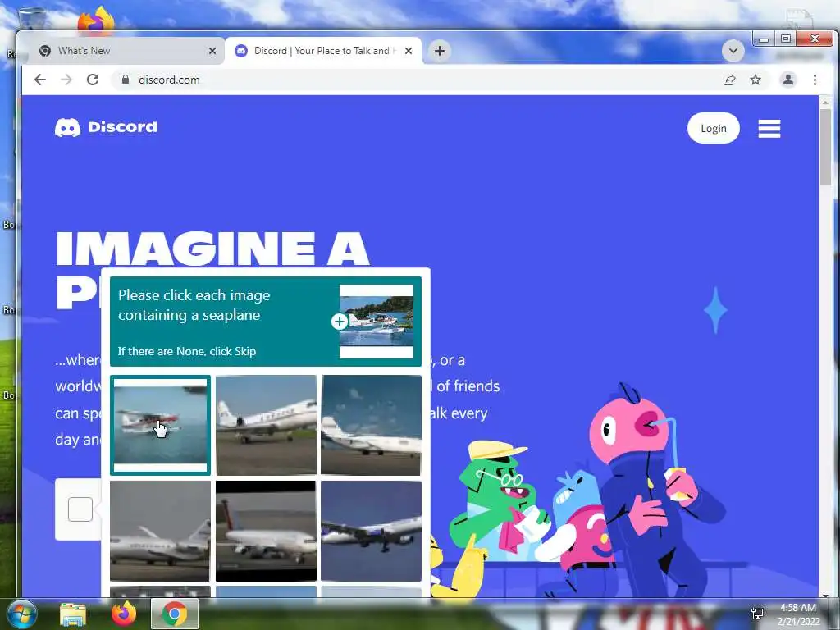Click the seaplane example thumbnail
This screenshot has height=630, width=840.
pyautogui.click(x=376, y=322)
